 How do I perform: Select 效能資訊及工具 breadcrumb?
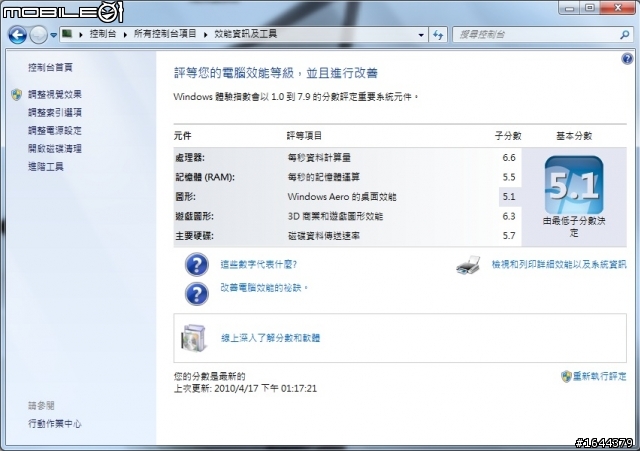click(245, 34)
